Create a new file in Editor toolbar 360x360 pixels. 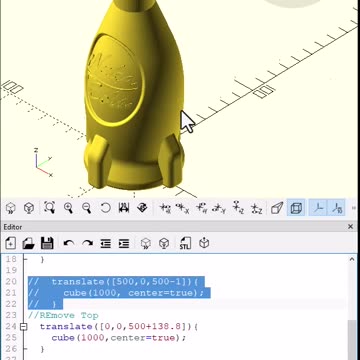pos(10,243)
